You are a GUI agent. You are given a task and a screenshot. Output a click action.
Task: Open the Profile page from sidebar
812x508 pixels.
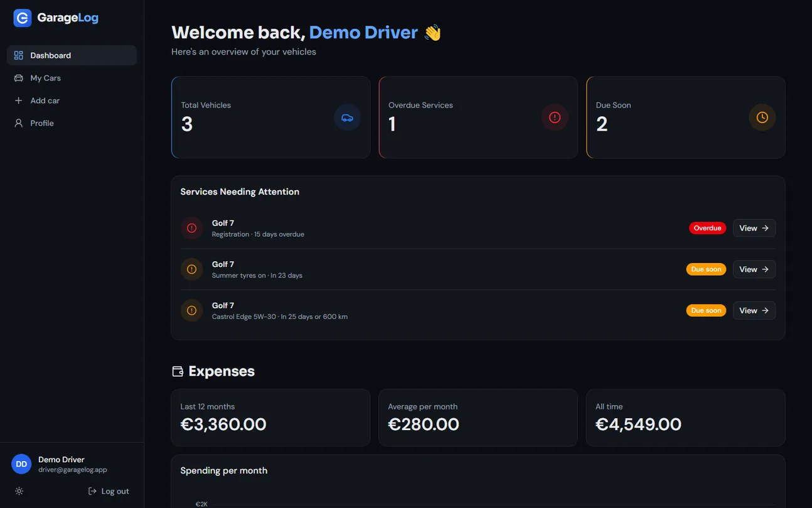[72, 123]
